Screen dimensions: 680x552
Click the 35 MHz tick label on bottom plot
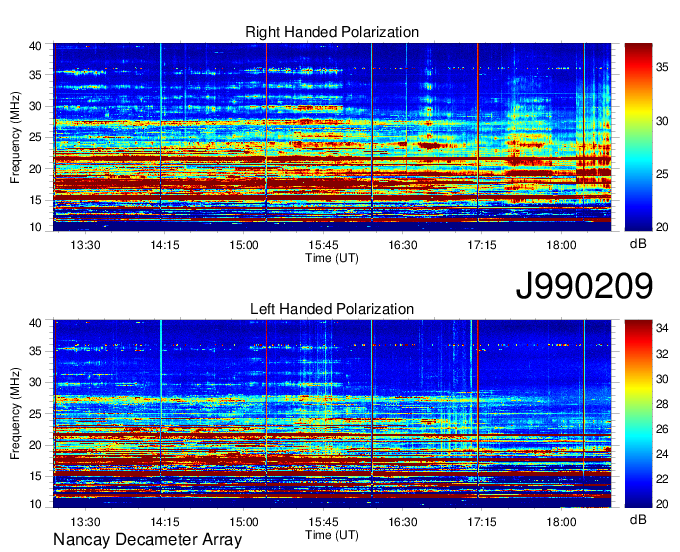[35, 351]
